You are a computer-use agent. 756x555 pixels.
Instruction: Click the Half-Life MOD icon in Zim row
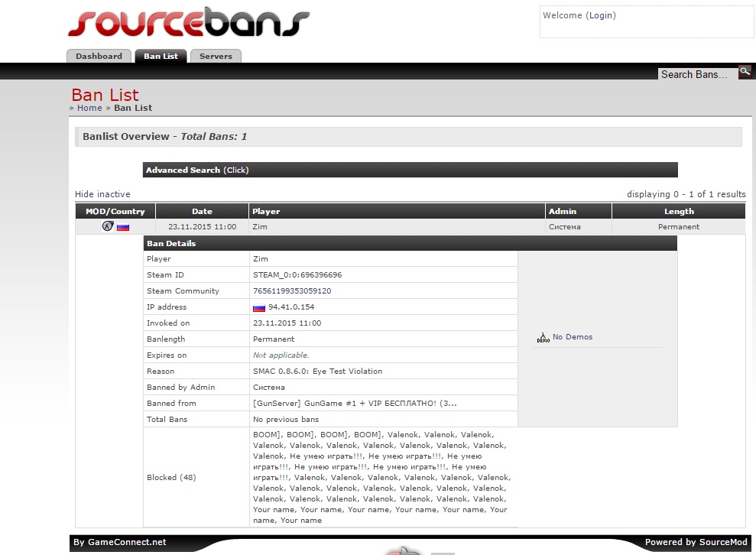point(108,226)
